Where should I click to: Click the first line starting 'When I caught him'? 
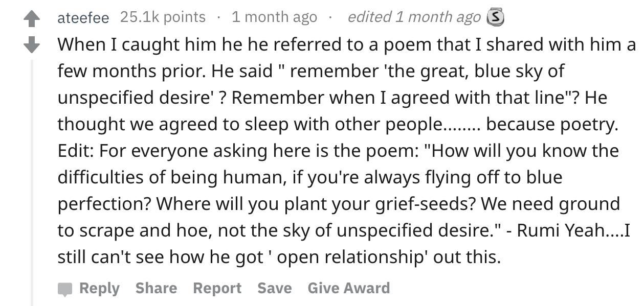(x=347, y=44)
